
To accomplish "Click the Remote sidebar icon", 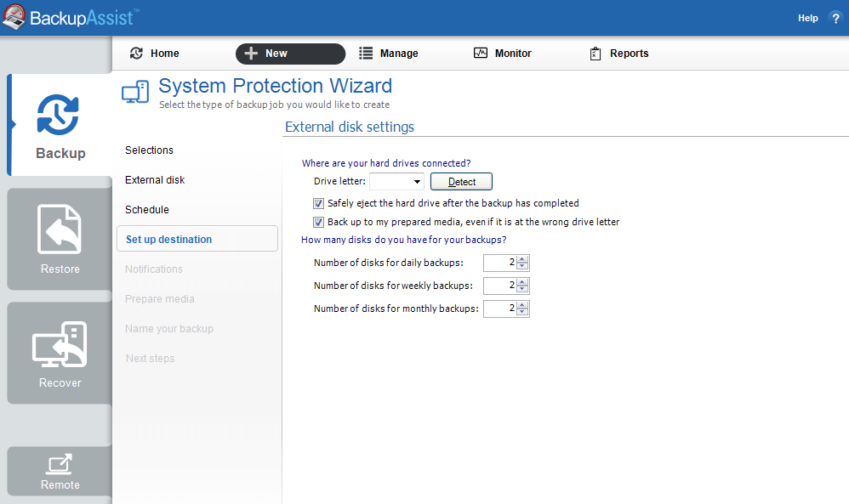I will click(x=60, y=464).
